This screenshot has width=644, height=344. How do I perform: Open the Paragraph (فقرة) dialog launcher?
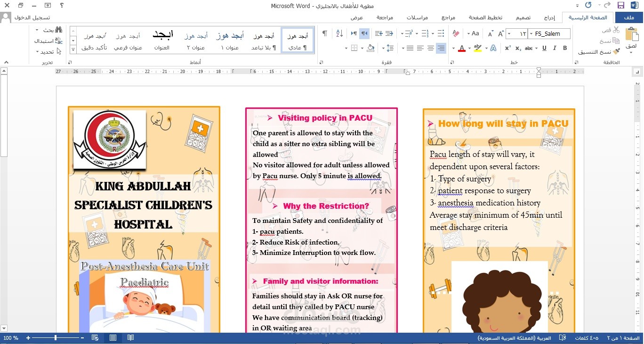[x=321, y=62]
